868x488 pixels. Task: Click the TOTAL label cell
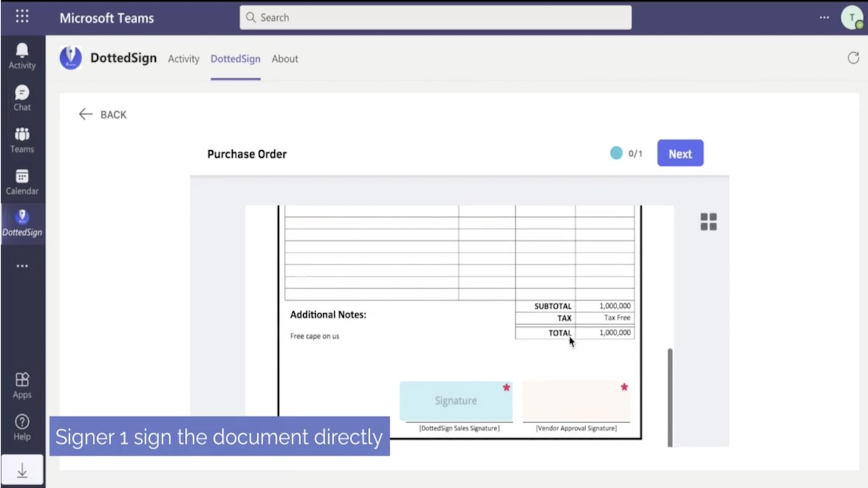546,333
